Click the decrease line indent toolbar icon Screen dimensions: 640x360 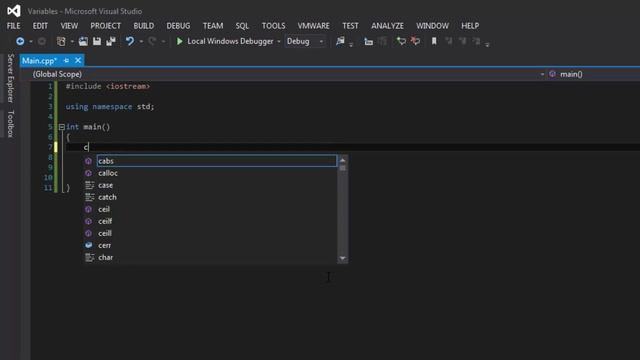click(x=369, y=41)
